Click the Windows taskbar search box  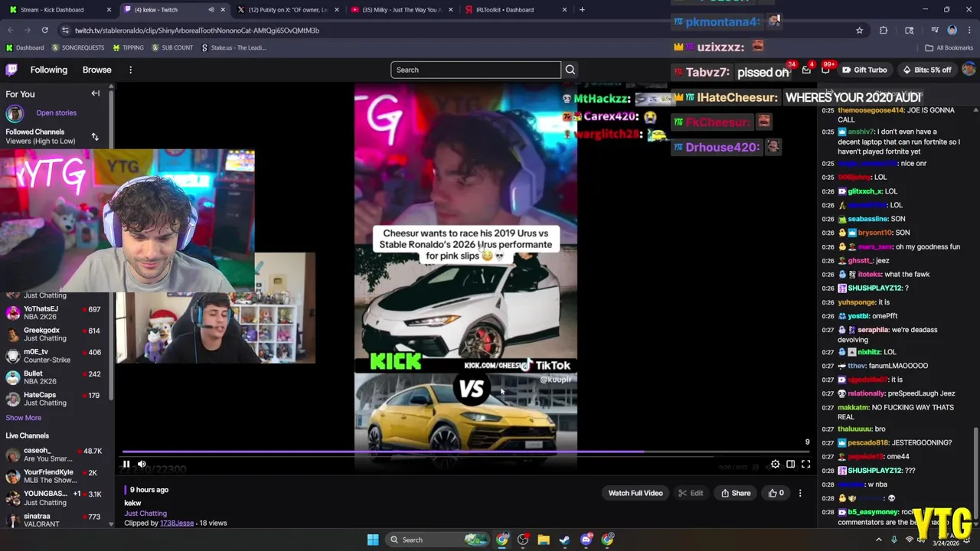[436, 540]
